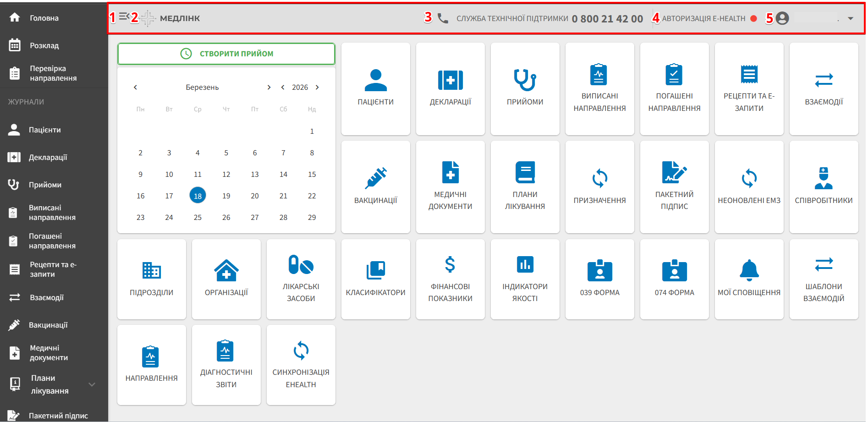Screen dimensions: 868x422
Task: Open the Лікарські засоби pills tile
Action: coord(301,279)
